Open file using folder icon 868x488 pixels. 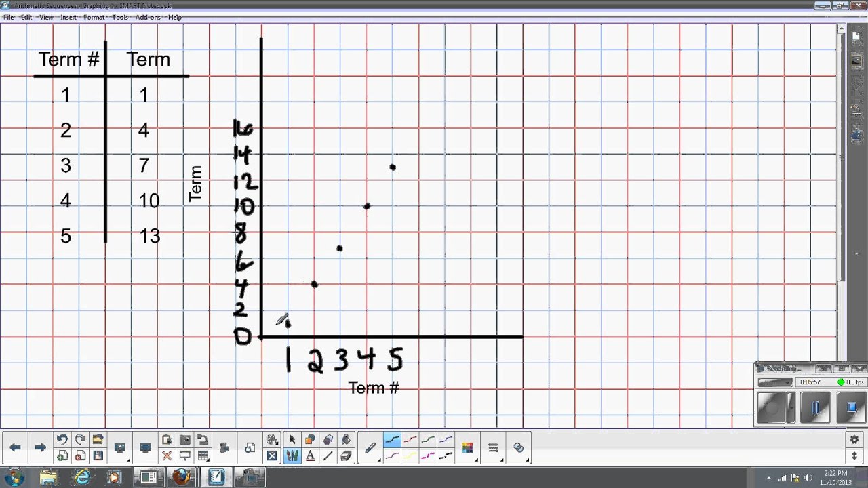pos(98,439)
